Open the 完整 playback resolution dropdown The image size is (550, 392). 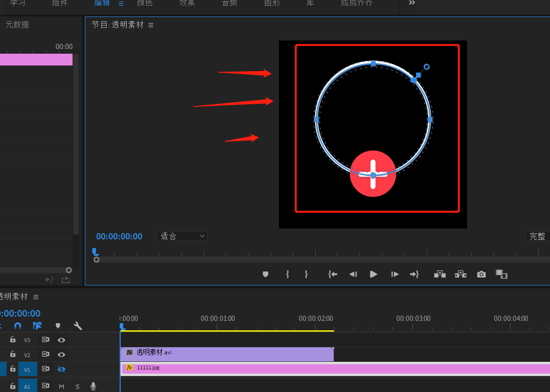click(538, 237)
